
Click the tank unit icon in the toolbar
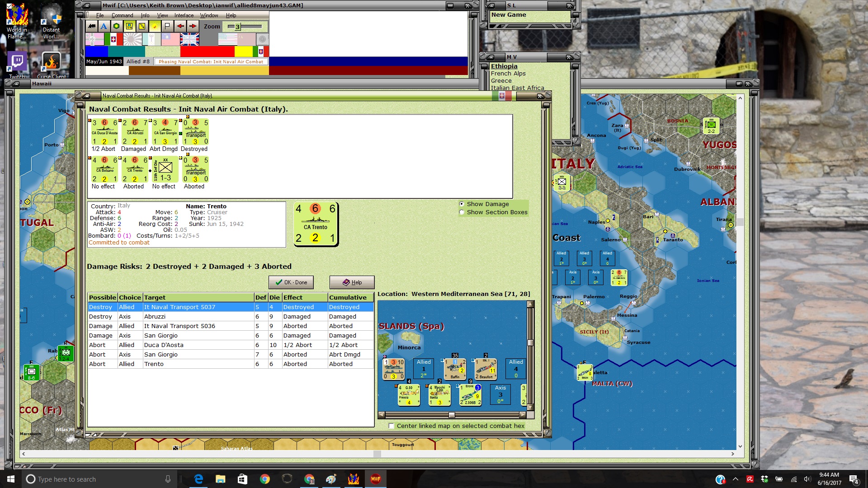click(92, 26)
